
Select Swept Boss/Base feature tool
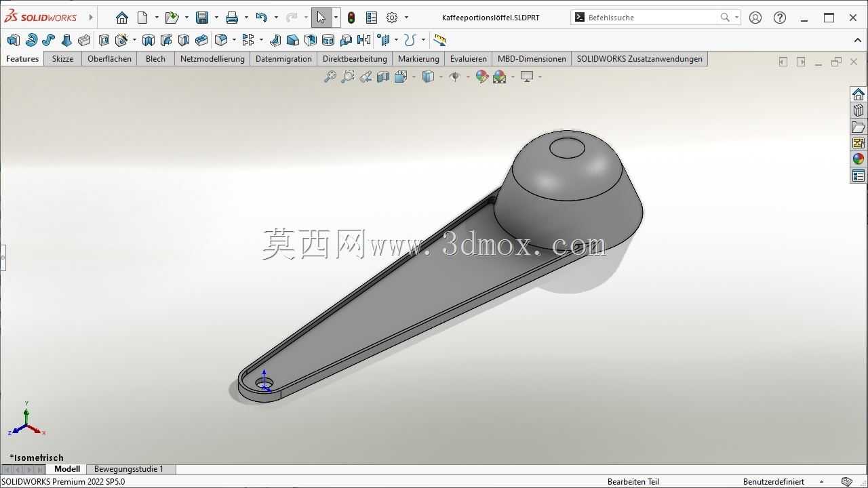click(x=49, y=40)
